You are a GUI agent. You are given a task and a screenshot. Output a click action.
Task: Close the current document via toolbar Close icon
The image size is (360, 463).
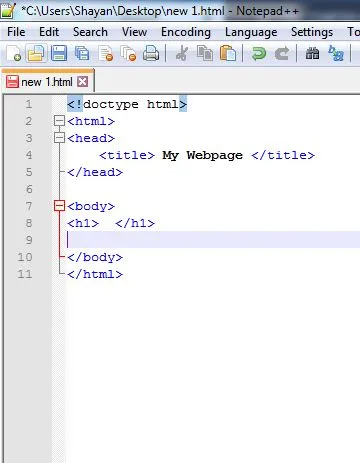[106, 53]
